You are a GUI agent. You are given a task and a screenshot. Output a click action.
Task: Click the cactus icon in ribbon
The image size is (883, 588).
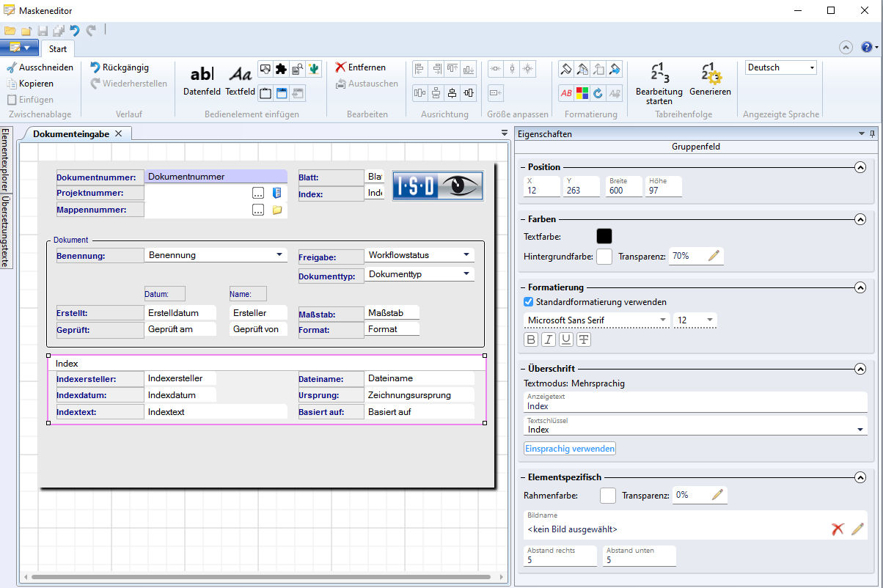point(314,69)
